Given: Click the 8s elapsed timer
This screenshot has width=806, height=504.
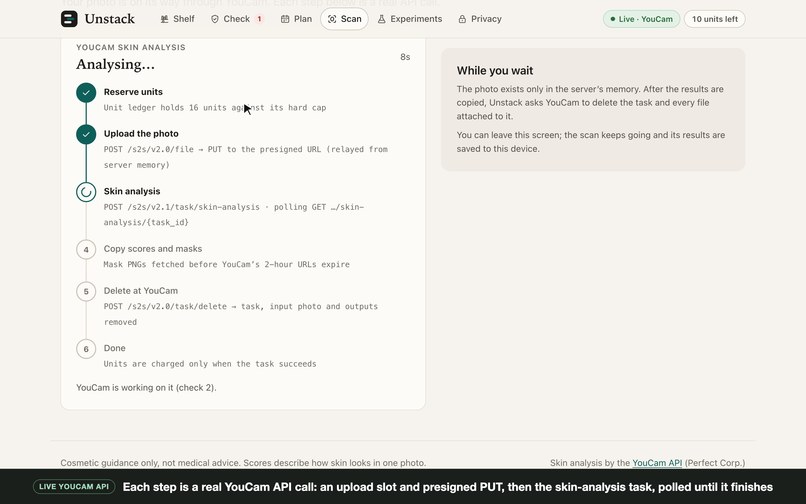Looking at the screenshot, I should (x=405, y=57).
